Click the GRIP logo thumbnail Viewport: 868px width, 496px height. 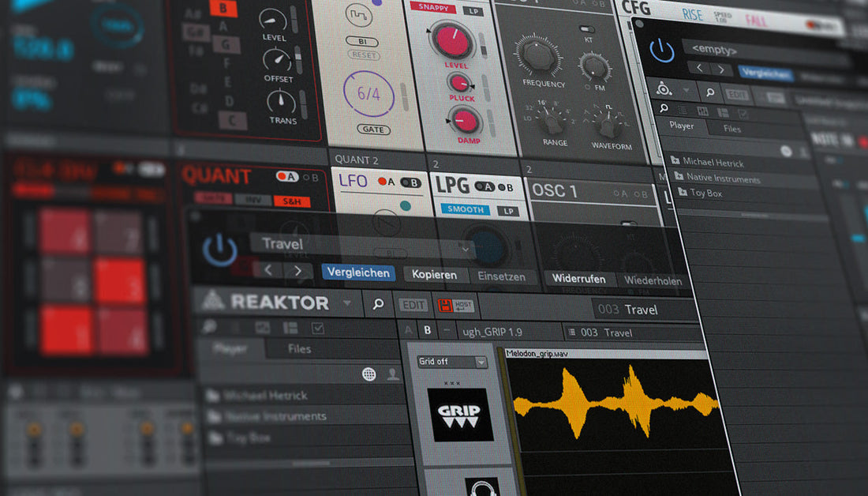459,414
